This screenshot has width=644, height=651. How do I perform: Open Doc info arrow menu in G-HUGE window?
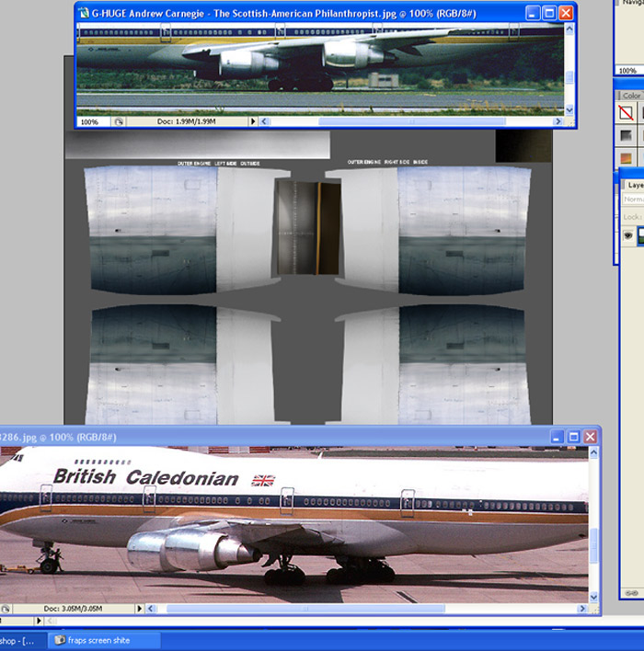(x=253, y=121)
